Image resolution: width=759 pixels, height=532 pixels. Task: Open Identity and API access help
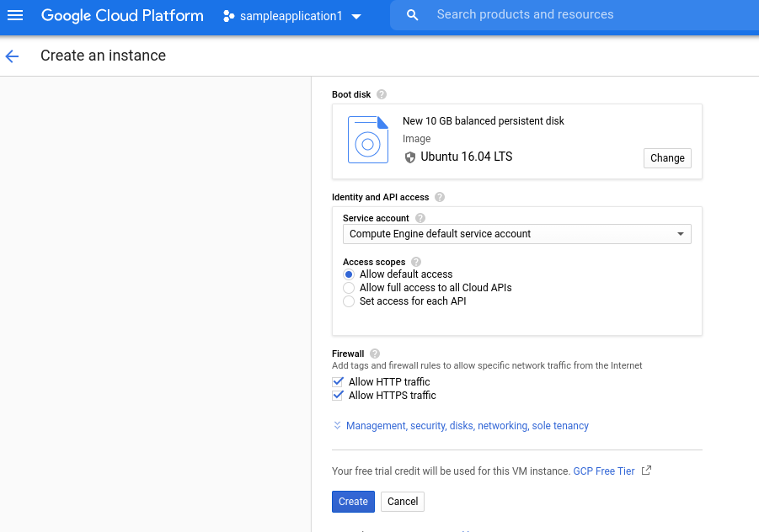[x=440, y=197]
